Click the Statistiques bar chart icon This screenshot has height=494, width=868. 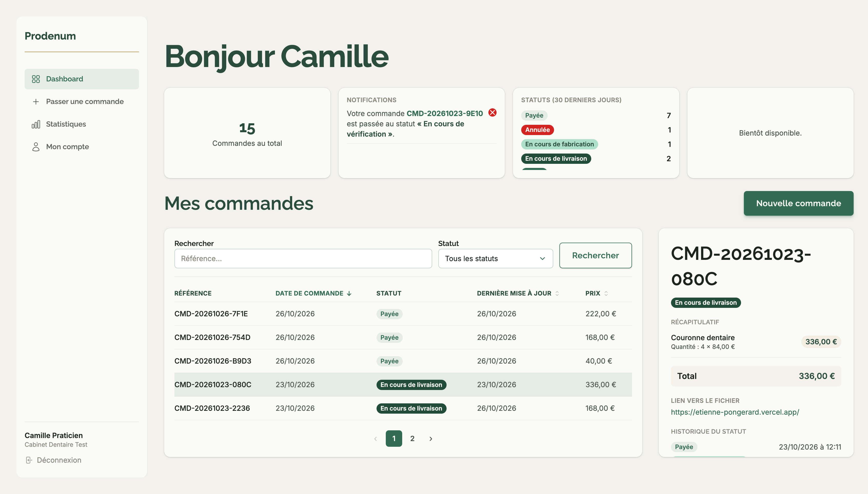(x=36, y=124)
